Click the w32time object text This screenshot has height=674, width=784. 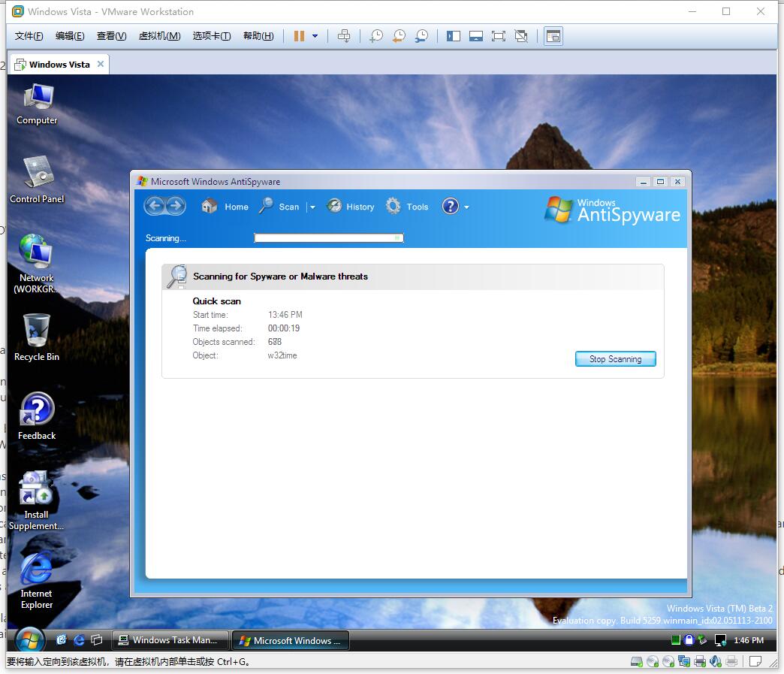282,355
